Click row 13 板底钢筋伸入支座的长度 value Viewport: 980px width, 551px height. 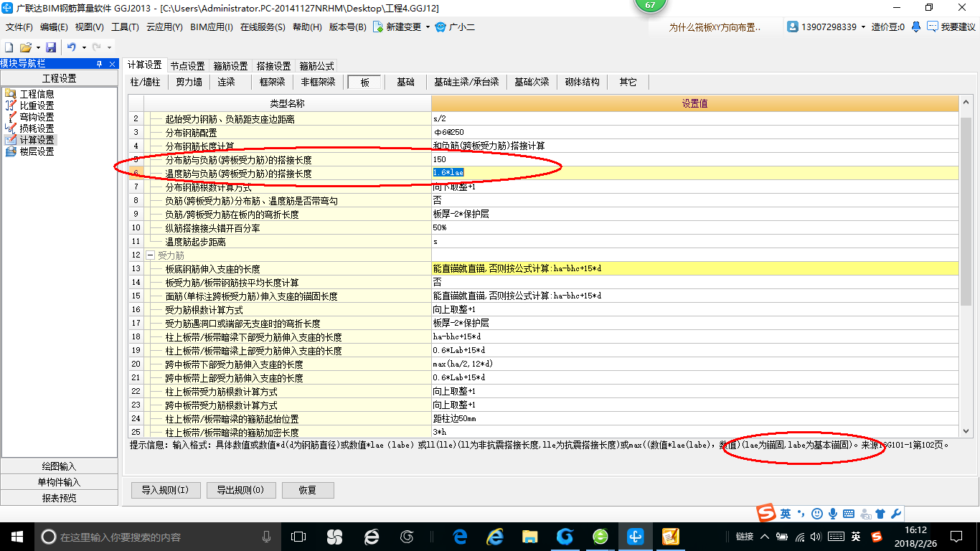pyautogui.click(x=694, y=268)
